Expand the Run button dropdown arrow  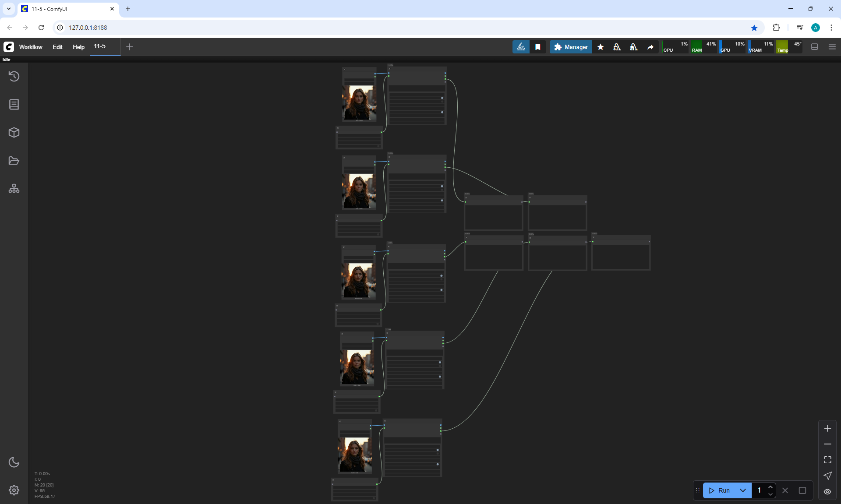(743, 490)
